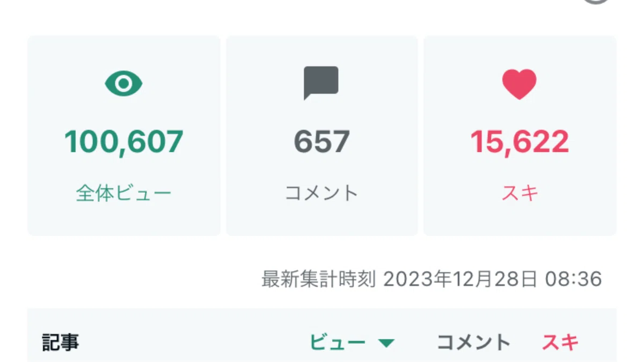Sort articles by ビュー column
Screen dimensions: 644x362
pos(338,342)
